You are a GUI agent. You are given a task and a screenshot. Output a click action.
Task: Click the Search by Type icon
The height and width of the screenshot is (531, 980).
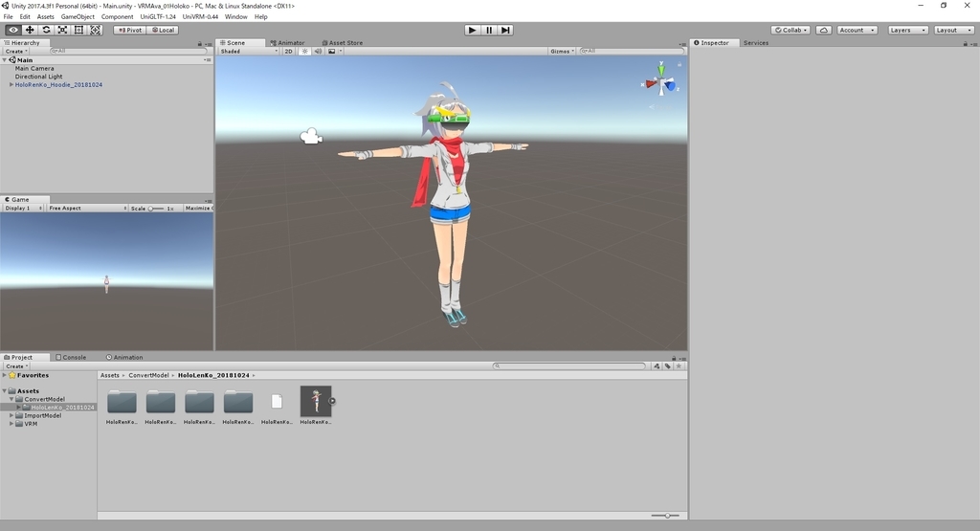(x=657, y=366)
